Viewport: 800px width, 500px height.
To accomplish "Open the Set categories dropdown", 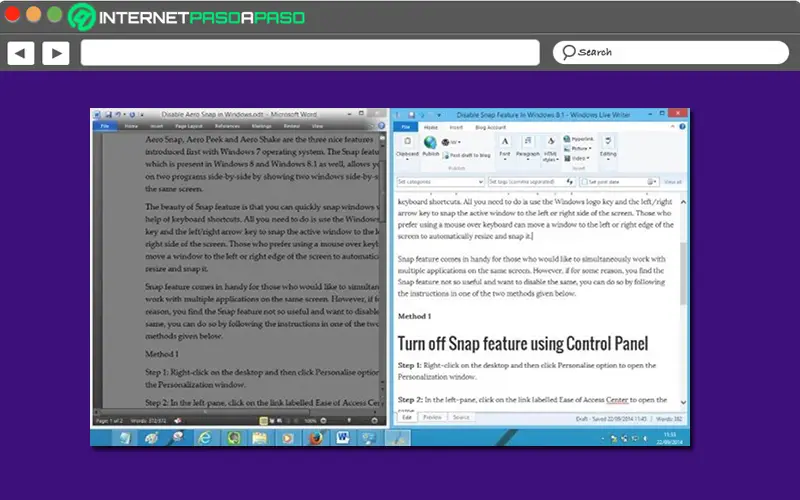I will point(440,182).
